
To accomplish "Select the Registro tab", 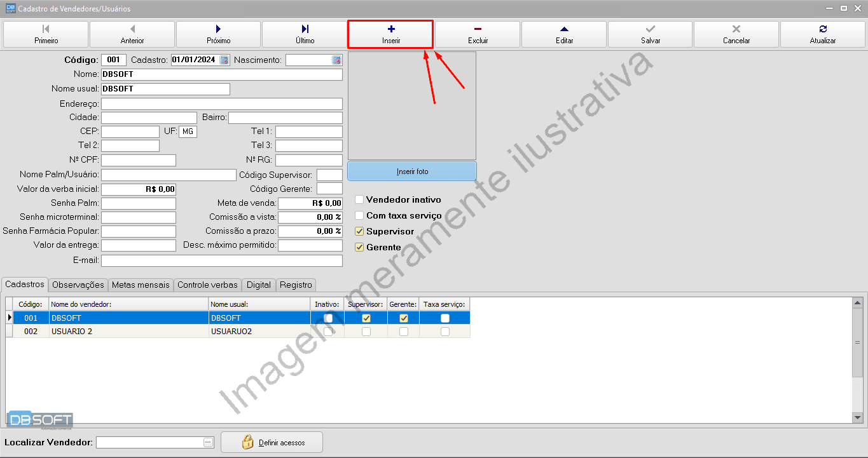I will (x=296, y=285).
